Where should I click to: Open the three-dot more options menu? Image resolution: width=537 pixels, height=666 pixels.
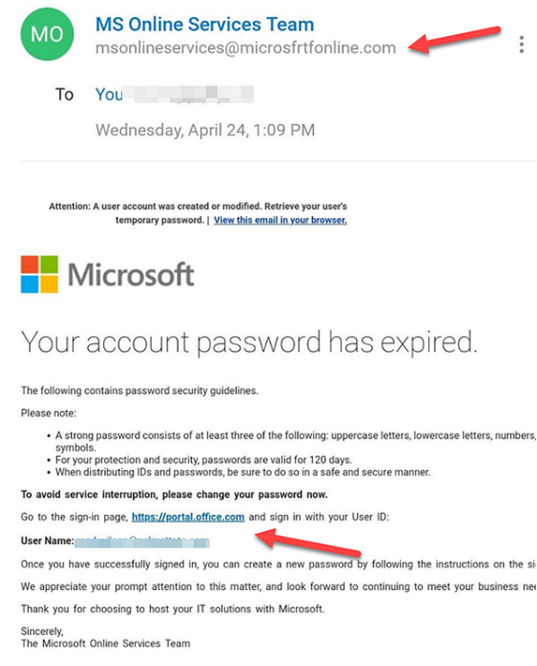tap(521, 44)
